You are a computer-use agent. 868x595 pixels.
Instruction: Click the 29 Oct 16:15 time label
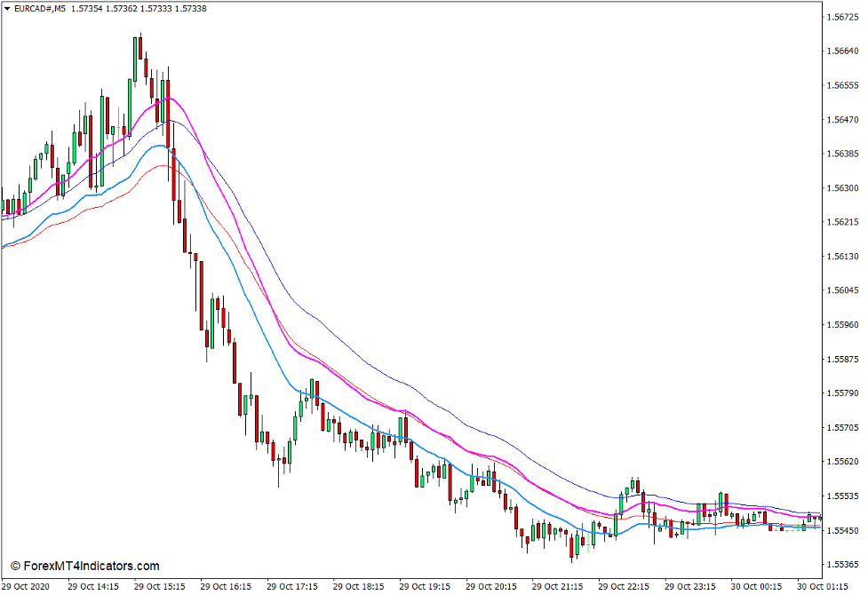227,587
